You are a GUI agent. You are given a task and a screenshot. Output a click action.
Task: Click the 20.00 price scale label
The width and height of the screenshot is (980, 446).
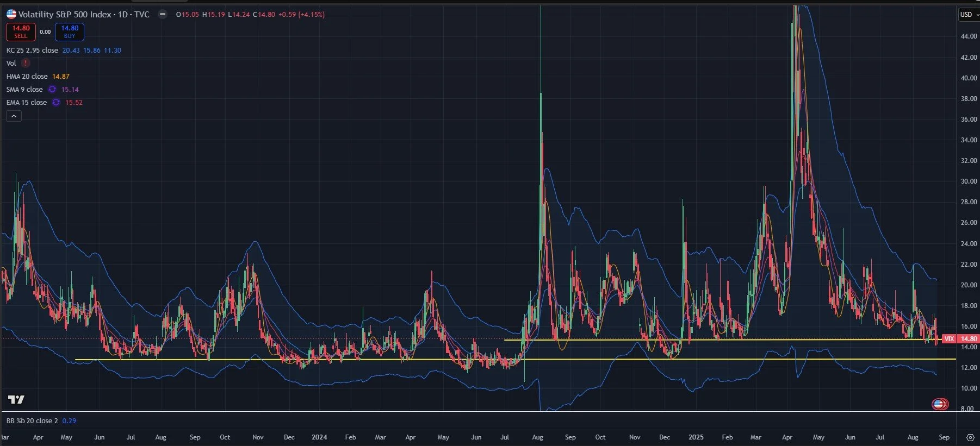tap(969, 285)
